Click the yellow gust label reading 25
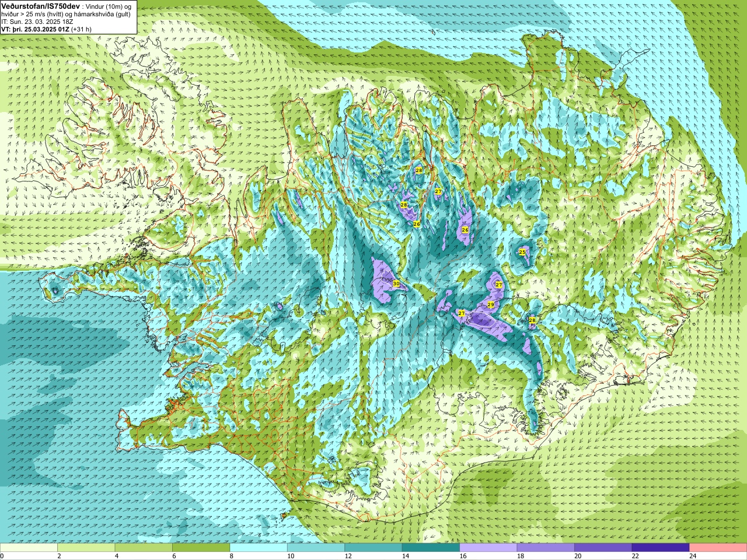Image resolution: width=747 pixels, height=560 pixels. [522, 252]
